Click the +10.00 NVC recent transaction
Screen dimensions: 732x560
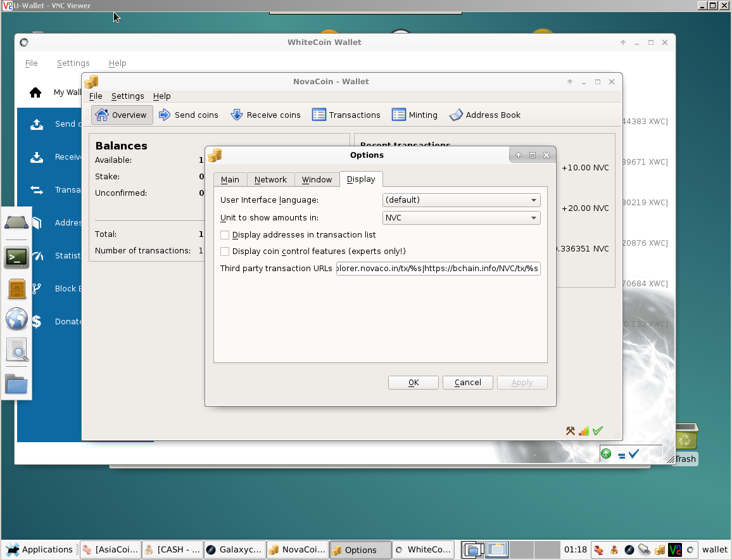(x=585, y=168)
